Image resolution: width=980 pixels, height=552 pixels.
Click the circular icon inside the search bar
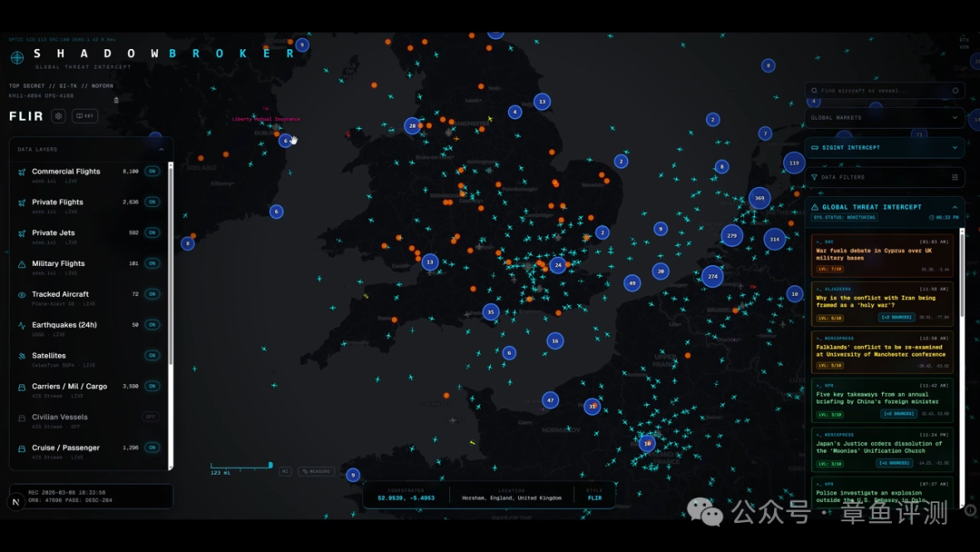[955, 91]
